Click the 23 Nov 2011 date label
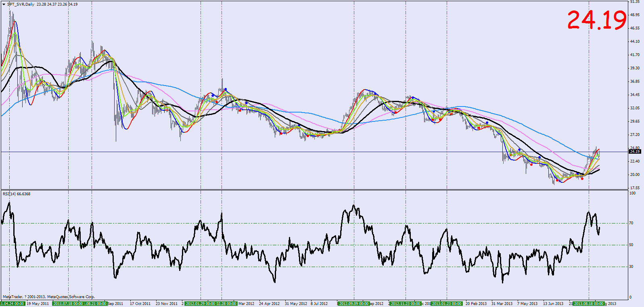 (167, 304)
